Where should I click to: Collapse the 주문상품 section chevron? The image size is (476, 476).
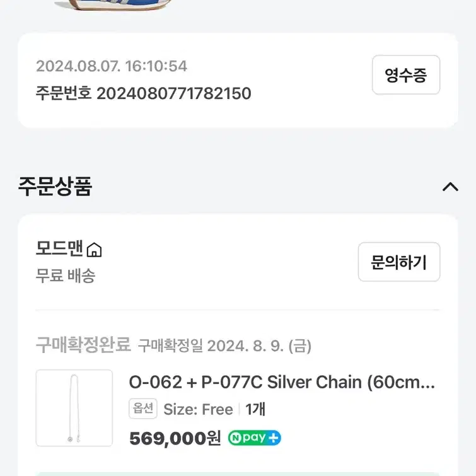click(450, 187)
